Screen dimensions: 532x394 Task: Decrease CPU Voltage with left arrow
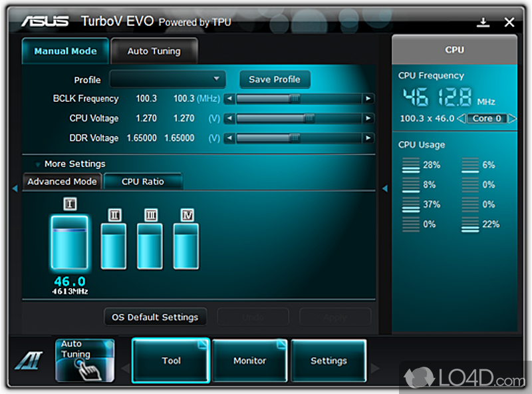pyautogui.click(x=229, y=118)
